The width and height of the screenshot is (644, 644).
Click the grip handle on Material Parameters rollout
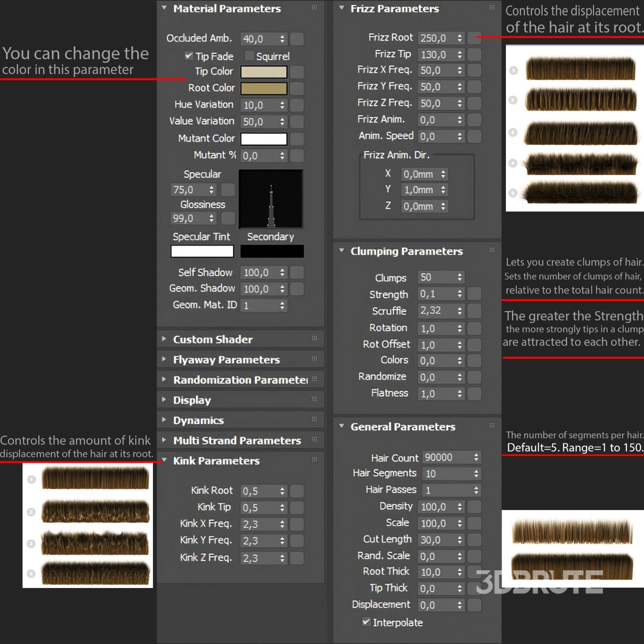[x=314, y=8]
